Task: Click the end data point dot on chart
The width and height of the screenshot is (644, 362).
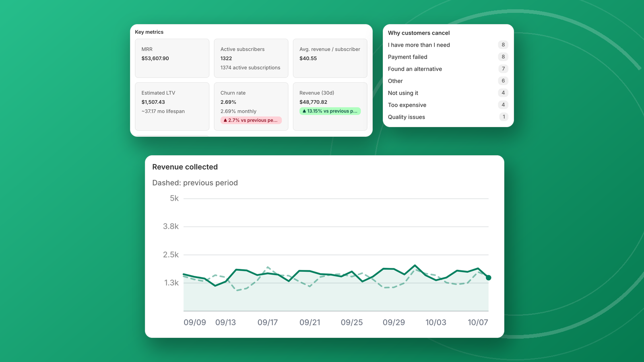Action: click(488, 278)
